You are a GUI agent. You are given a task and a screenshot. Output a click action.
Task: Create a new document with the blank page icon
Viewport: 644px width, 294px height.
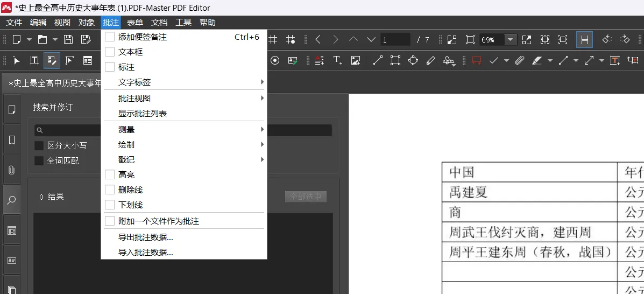17,39
